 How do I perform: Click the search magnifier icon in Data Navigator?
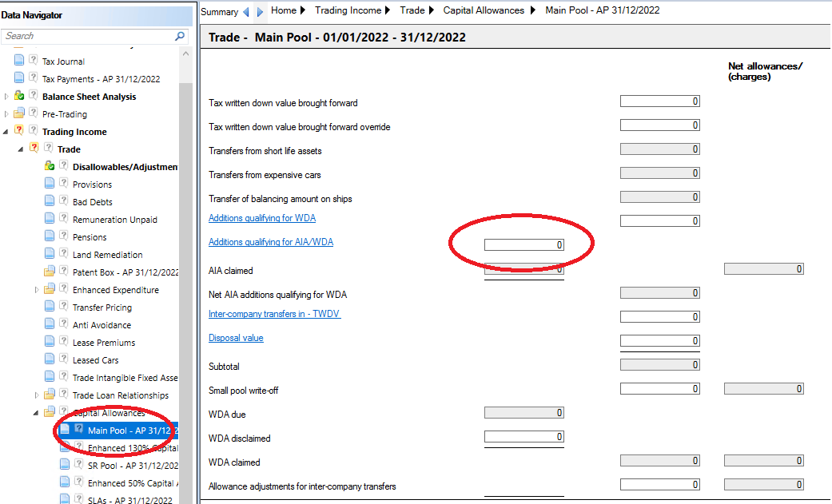point(180,36)
